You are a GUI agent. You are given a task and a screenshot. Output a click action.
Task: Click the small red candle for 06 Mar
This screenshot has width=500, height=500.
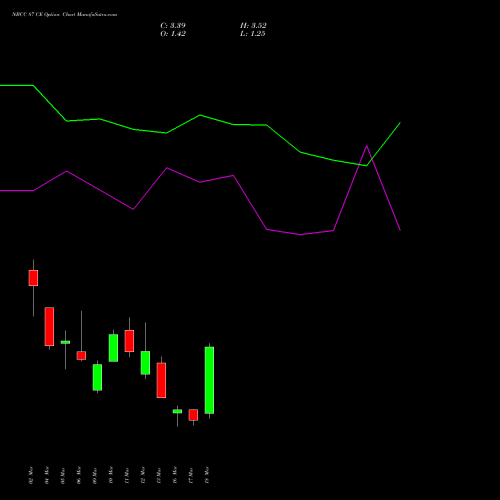pos(81,355)
